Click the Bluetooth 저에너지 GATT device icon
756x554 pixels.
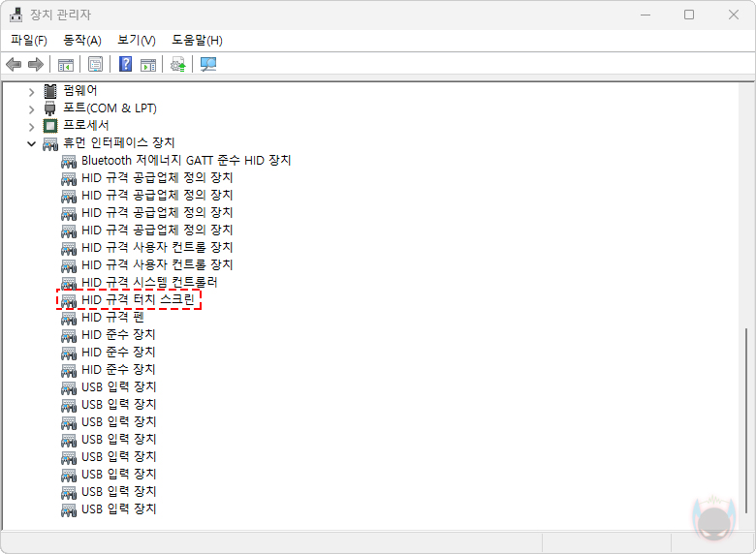(69, 162)
